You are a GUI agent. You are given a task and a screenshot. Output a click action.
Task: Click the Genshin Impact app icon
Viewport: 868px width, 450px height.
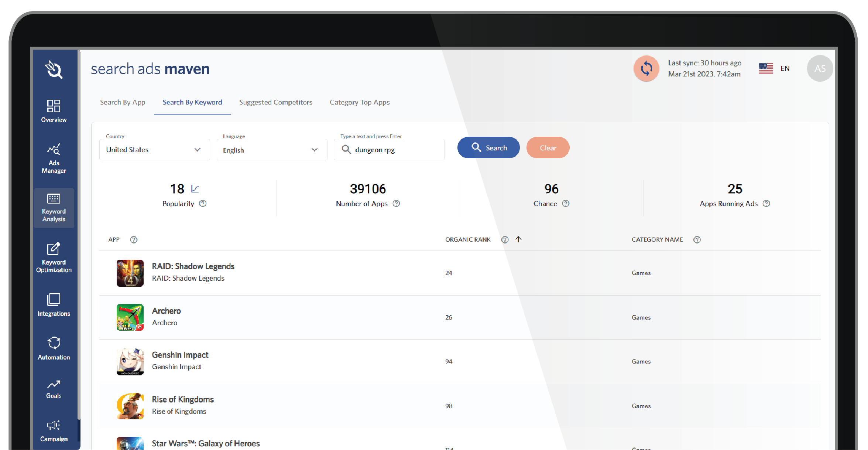click(x=130, y=362)
